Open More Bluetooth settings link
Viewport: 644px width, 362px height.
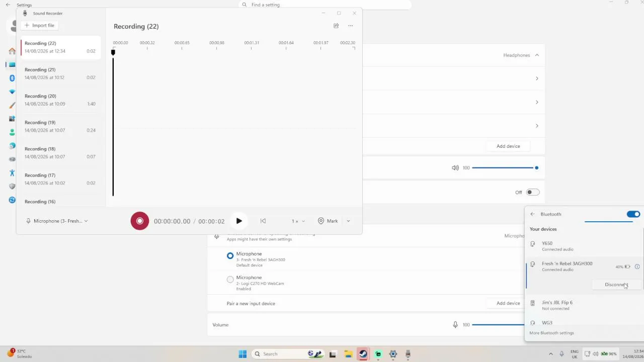pyautogui.click(x=551, y=333)
